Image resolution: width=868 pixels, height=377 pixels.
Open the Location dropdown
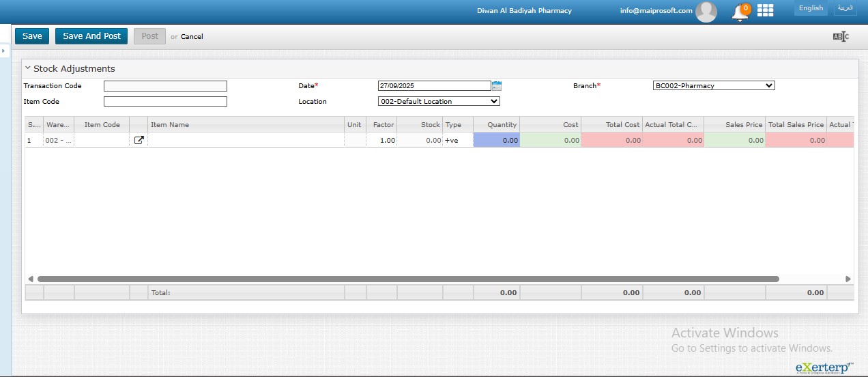point(439,102)
